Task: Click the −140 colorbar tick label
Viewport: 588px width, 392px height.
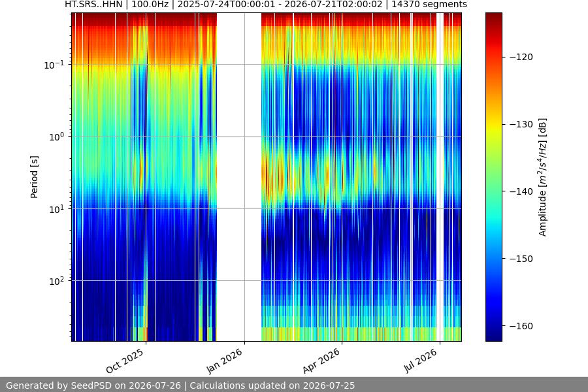Action: click(x=521, y=191)
